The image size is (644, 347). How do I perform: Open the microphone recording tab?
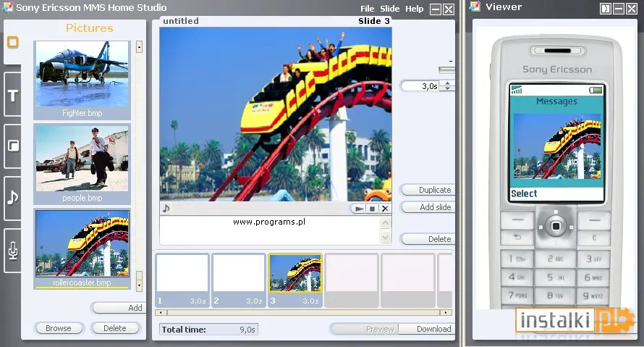(x=13, y=251)
